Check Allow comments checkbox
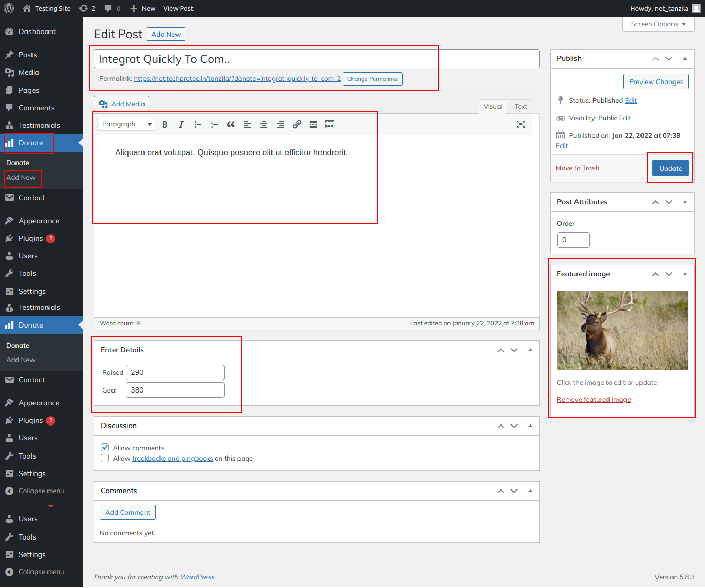Screen dimensions: 705x588 pyautogui.click(x=105, y=447)
